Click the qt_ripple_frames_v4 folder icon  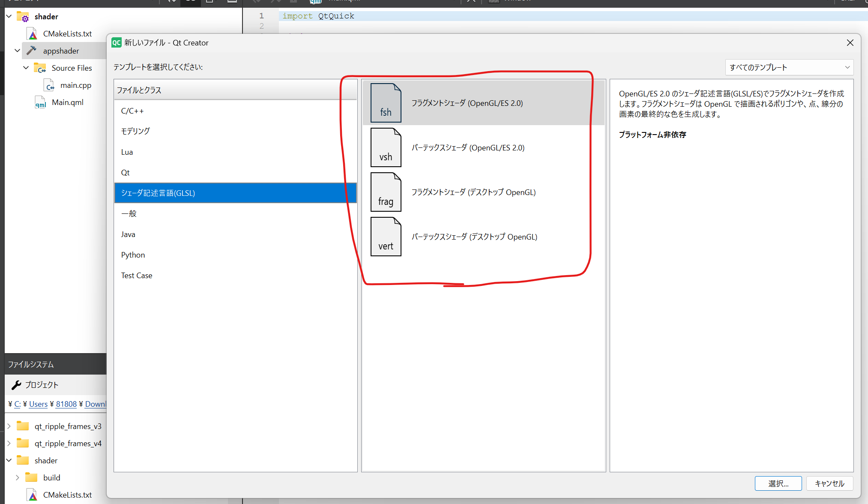[x=23, y=443]
